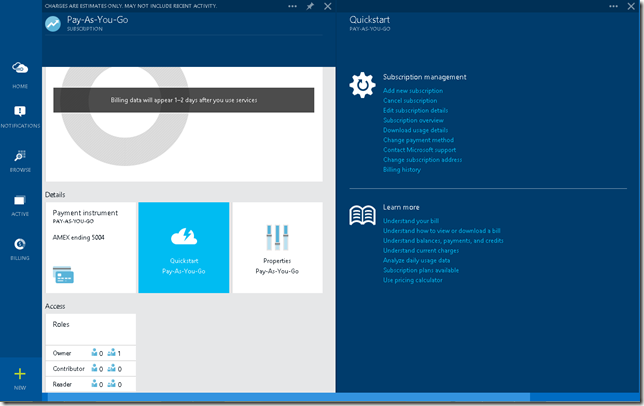The image size is (644, 406).
Task: Close the Pay-As-You-Go blade
Action: [x=327, y=6]
